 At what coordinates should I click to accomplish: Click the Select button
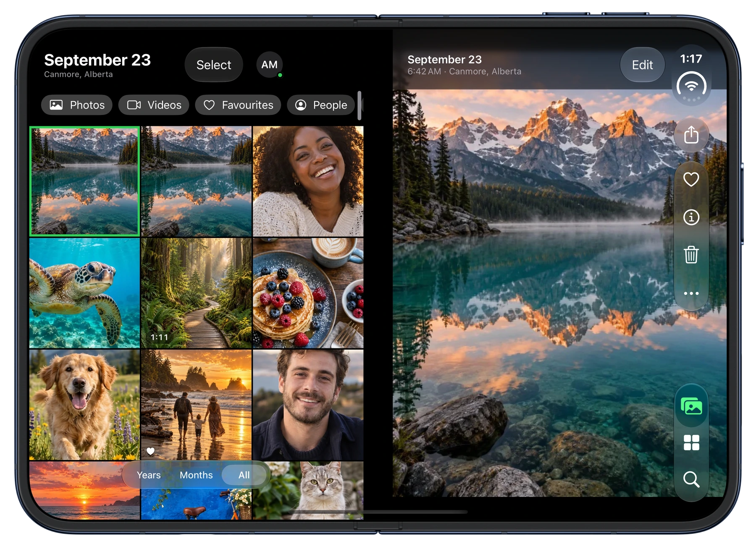pyautogui.click(x=214, y=65)
